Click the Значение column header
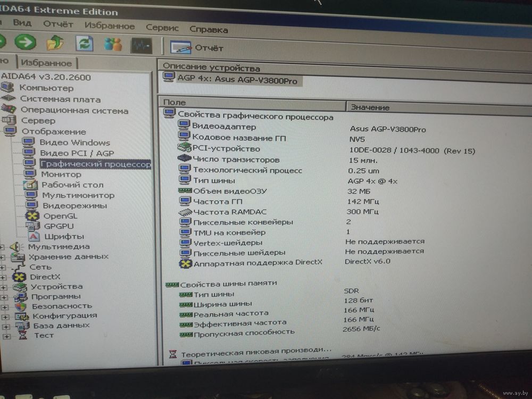Screen dimensions: 532x399 [x=439, y=108]
